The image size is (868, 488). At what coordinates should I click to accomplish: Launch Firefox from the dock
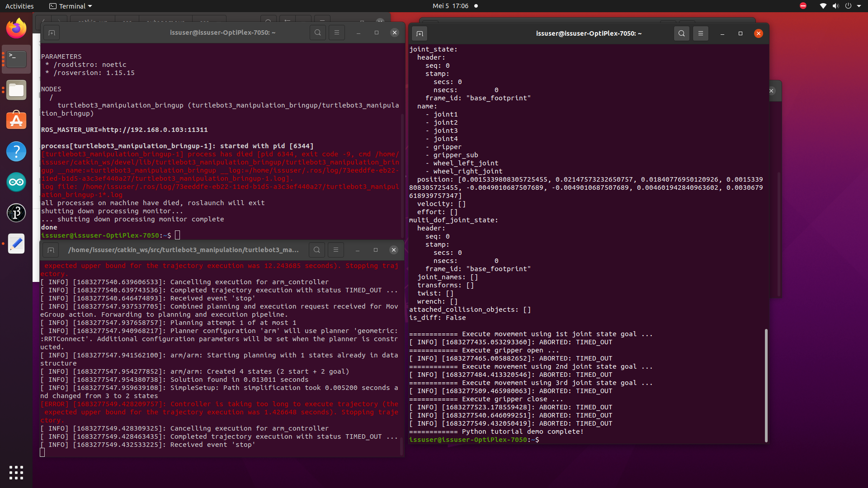[x=16, y=28]
